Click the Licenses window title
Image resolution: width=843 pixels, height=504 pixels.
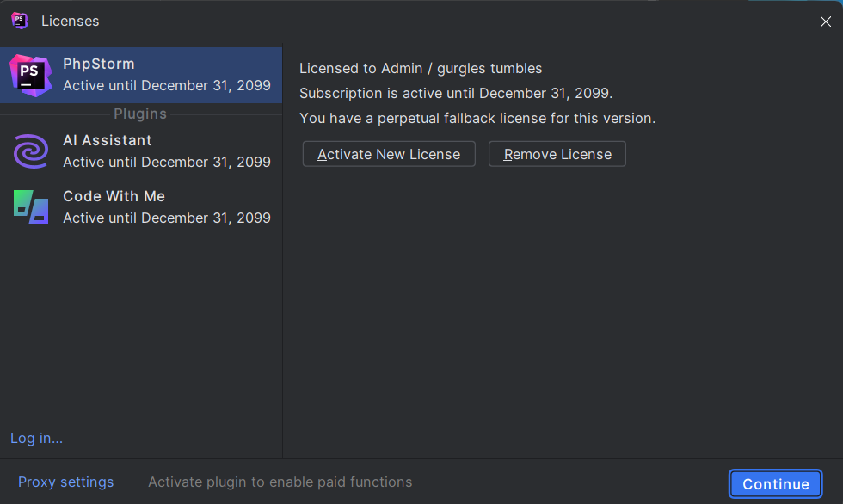click(71, 21)
